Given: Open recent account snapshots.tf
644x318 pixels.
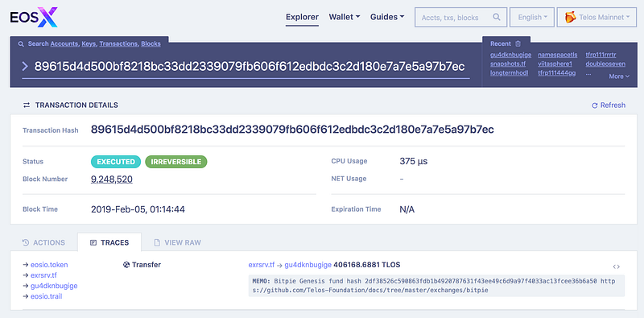Looking at the screenshot, I should click(508, 64).
